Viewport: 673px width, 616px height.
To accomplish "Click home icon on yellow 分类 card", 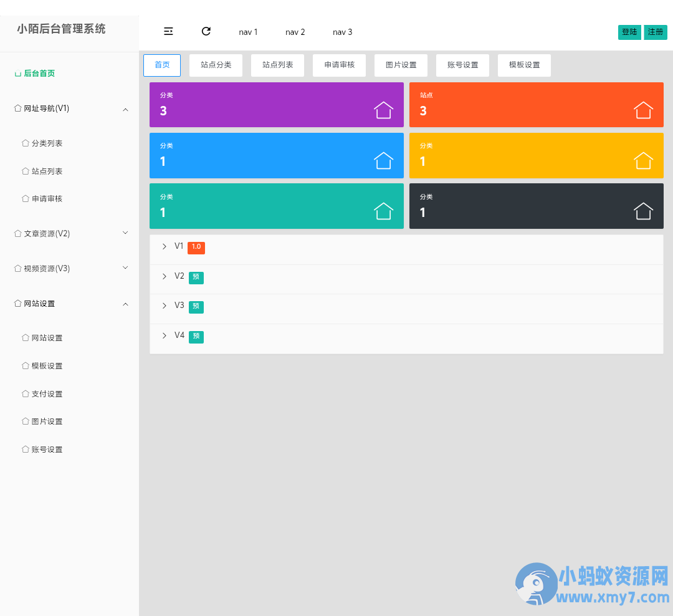I will pyautogui.click(x=643, y=161).
